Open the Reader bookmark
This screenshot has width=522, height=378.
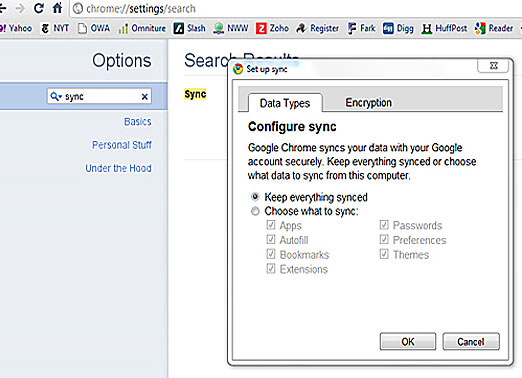pos(494,28)
